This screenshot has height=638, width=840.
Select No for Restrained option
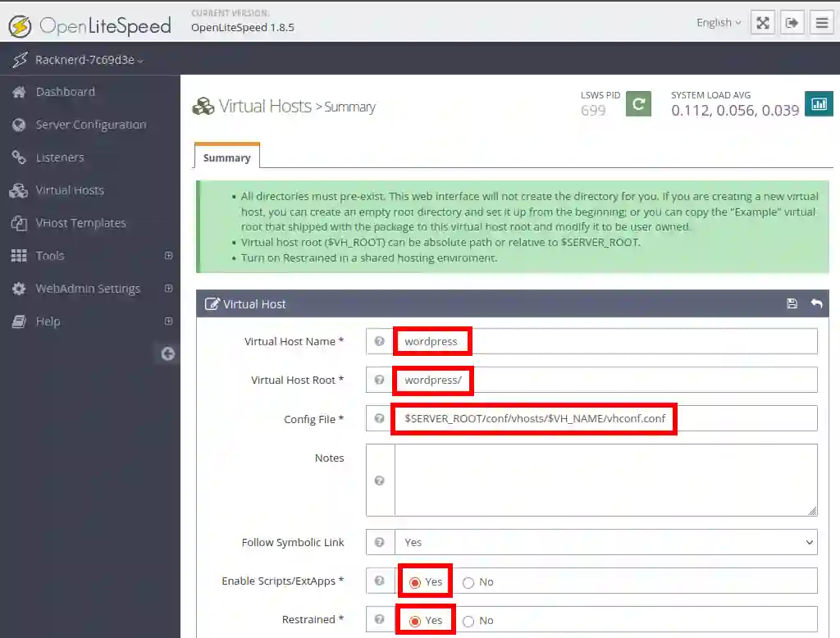tap(468, 621)
